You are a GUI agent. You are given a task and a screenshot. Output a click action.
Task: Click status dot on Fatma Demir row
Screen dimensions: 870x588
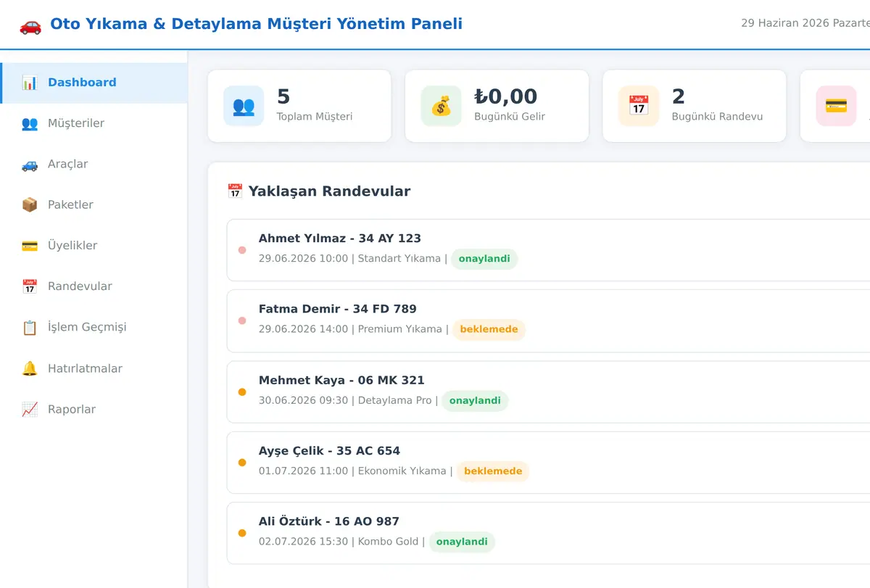coord(242,321)
